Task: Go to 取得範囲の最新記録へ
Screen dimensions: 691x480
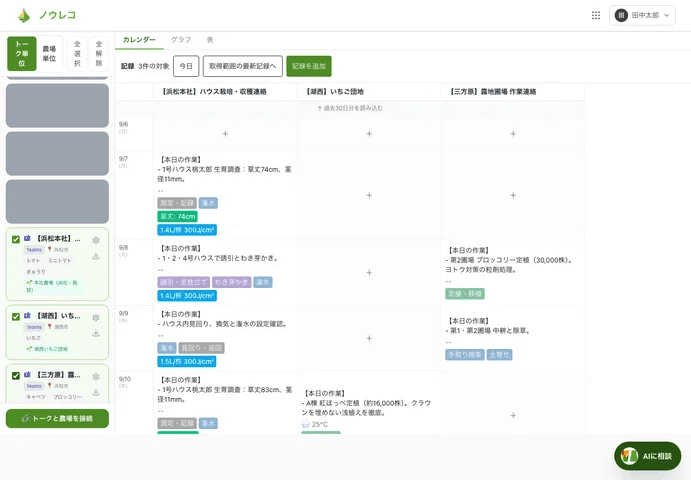Action: click(243, 66)
